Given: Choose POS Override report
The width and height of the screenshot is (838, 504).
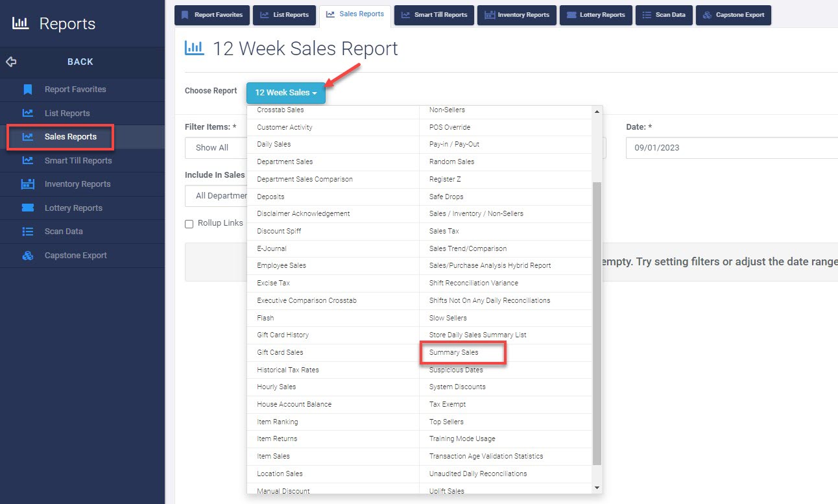Looking at the screenshot, I should click(x=449, y=127).
